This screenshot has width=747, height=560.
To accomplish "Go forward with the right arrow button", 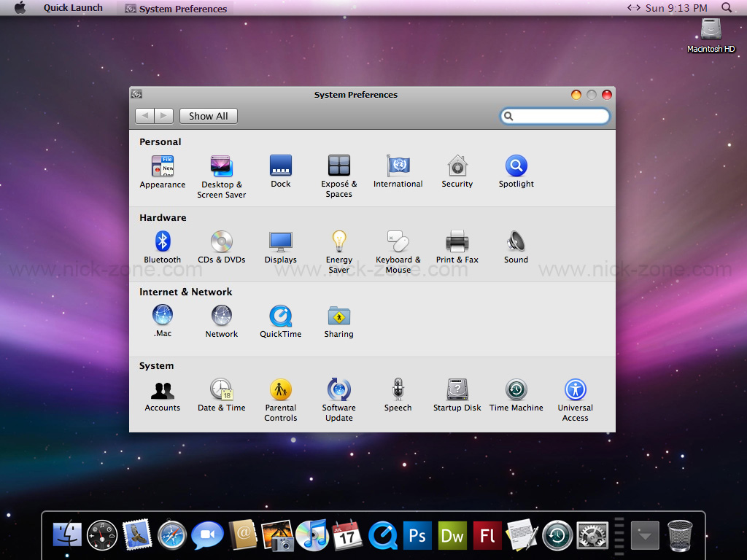I will 164,116.
